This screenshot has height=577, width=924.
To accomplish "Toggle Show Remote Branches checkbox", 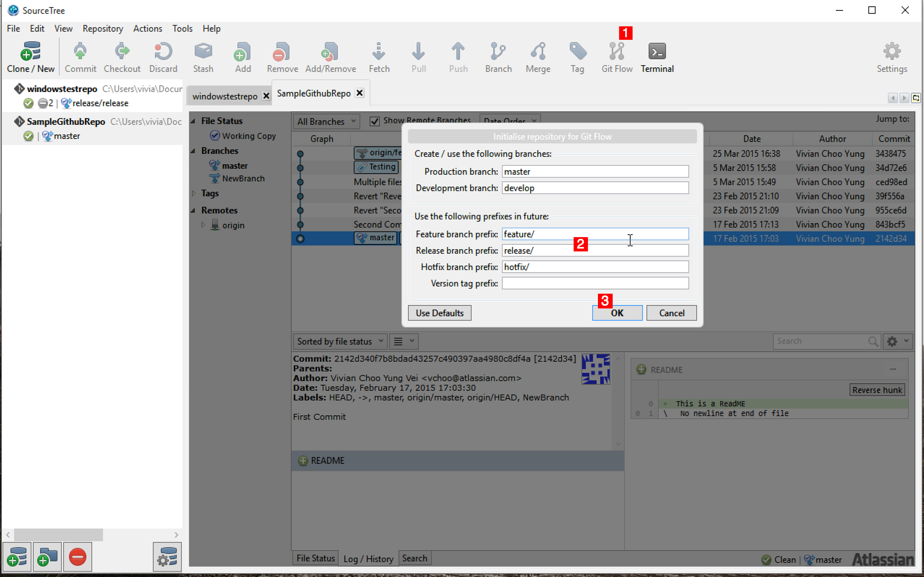I will 374,121.
